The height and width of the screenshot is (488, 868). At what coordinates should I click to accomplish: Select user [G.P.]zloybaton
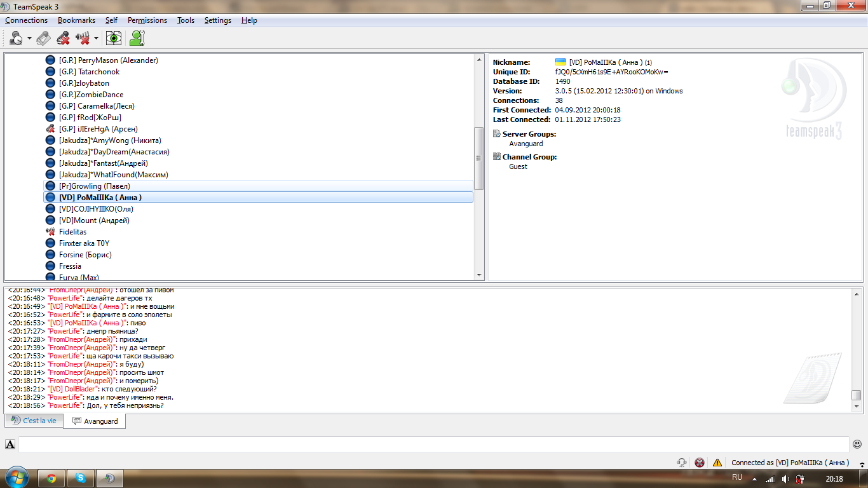(84, 83)
